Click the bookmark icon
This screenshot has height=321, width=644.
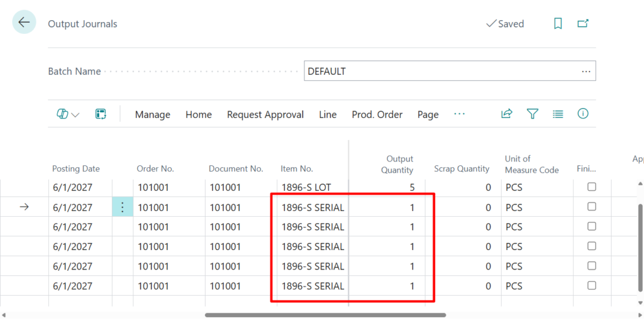point(557,23)
